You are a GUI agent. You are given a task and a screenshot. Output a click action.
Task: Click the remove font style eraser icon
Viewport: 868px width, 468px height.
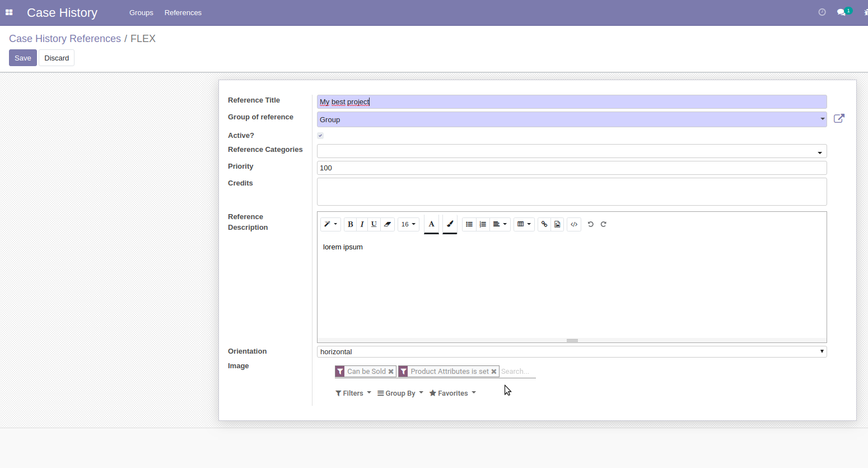[388, 224]
